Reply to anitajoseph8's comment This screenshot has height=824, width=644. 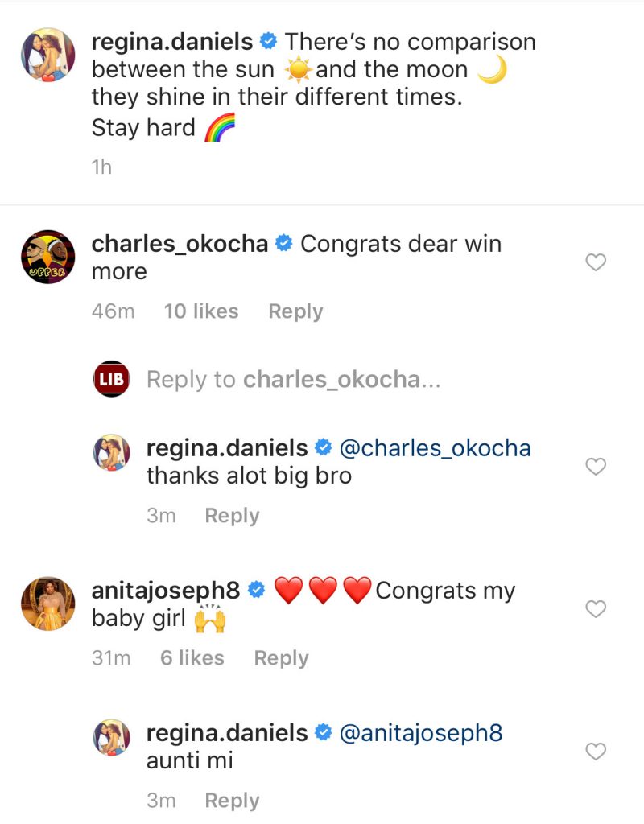pyautogui.click(x=281, y=658)
